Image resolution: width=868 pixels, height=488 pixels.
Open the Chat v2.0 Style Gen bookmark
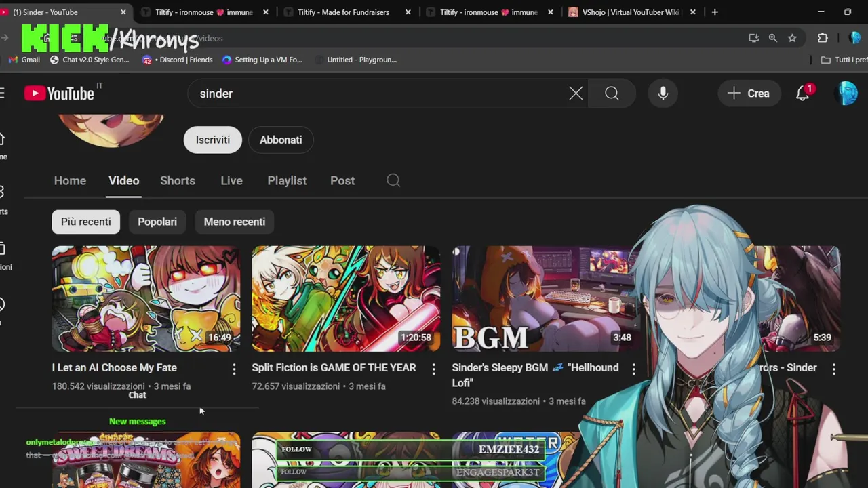[x=90, y=60]
